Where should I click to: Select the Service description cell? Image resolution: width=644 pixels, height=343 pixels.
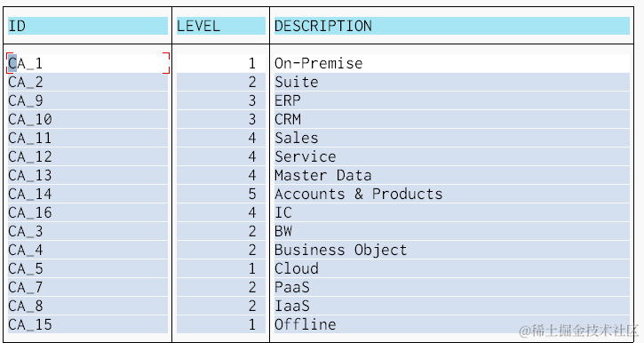point(452,156)
